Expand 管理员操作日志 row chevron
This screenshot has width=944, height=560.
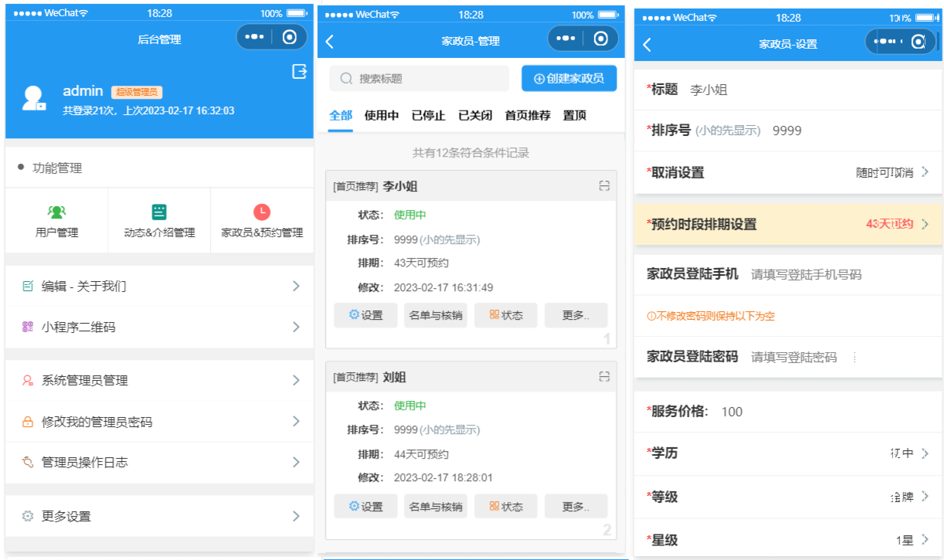click(x=296, y=462)
